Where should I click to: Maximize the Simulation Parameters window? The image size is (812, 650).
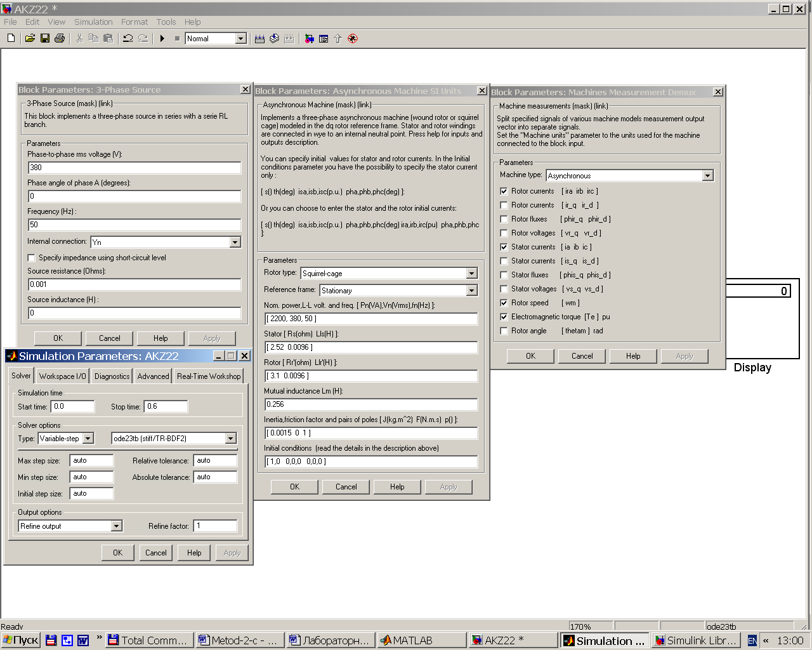[231, 356]
